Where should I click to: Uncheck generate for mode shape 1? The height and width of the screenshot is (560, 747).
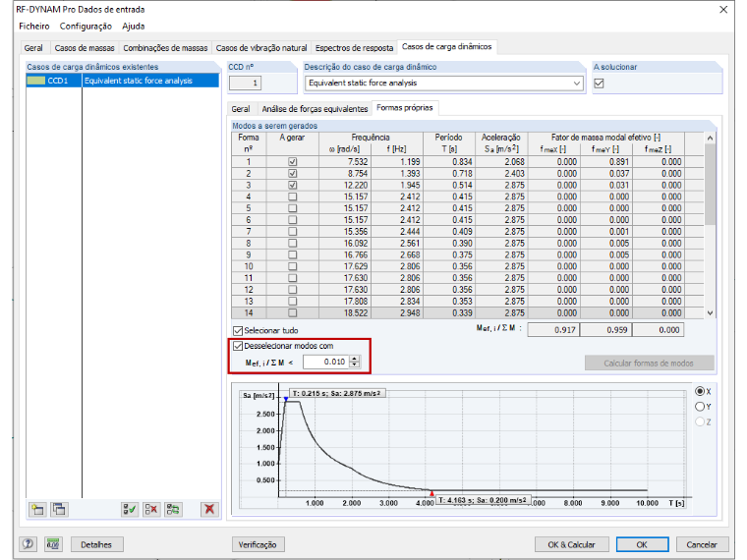[293, 162]
